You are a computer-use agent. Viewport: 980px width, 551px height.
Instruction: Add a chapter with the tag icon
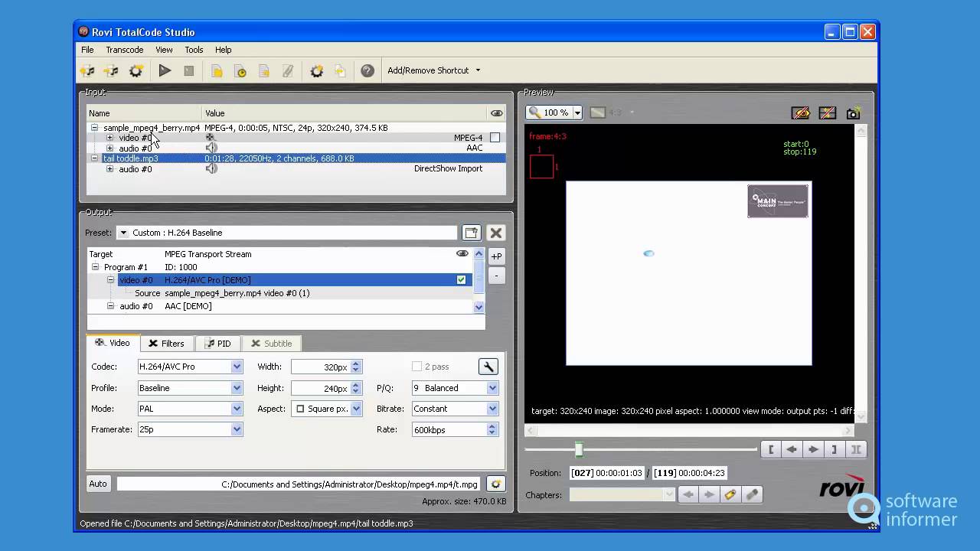pos(730,495)
